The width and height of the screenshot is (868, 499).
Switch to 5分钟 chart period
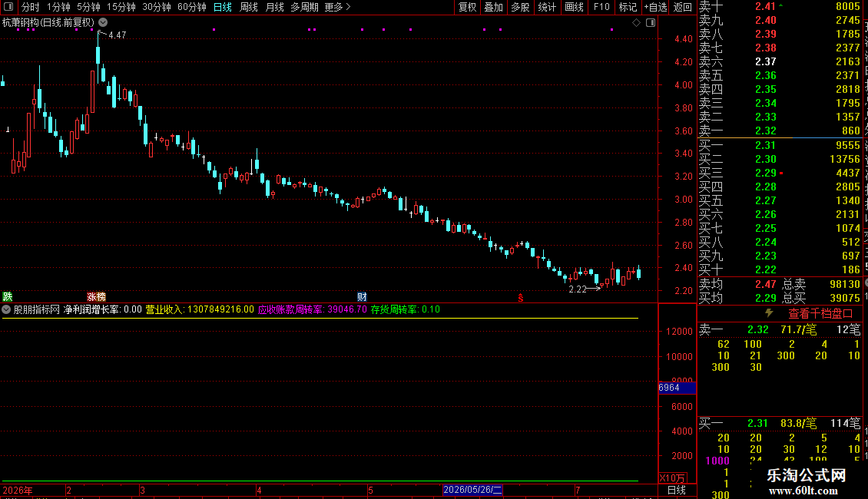tap(88, 7)
